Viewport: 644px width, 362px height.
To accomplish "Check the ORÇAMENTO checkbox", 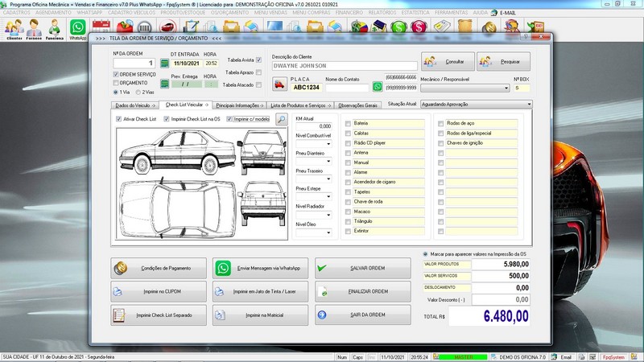I will (114, 83).
